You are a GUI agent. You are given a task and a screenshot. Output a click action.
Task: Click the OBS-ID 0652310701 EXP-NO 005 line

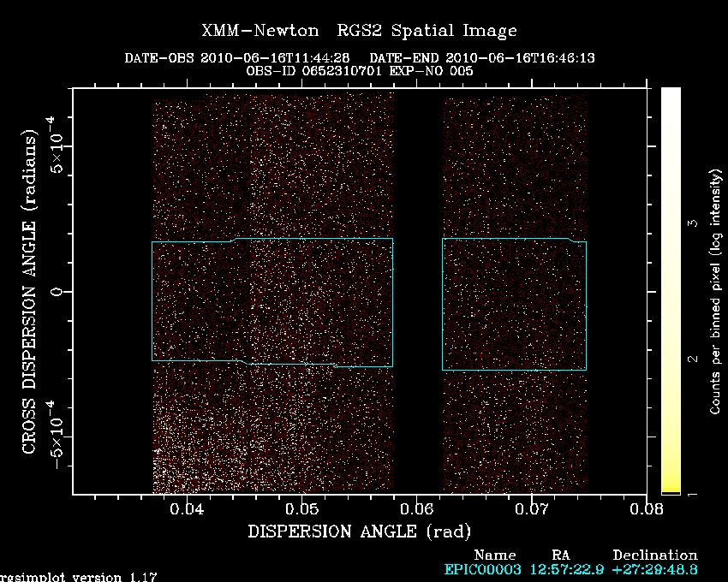[x=360, y=71]
